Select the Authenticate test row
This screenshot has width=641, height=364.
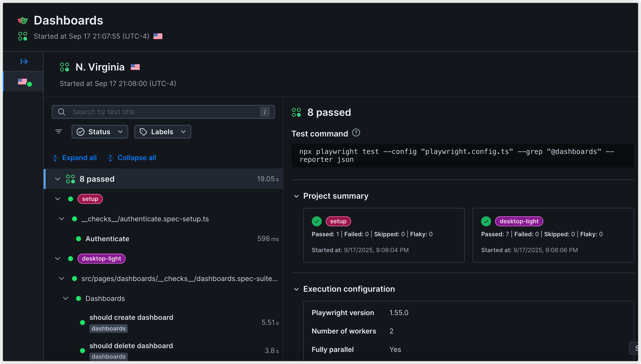click(108, 239)
